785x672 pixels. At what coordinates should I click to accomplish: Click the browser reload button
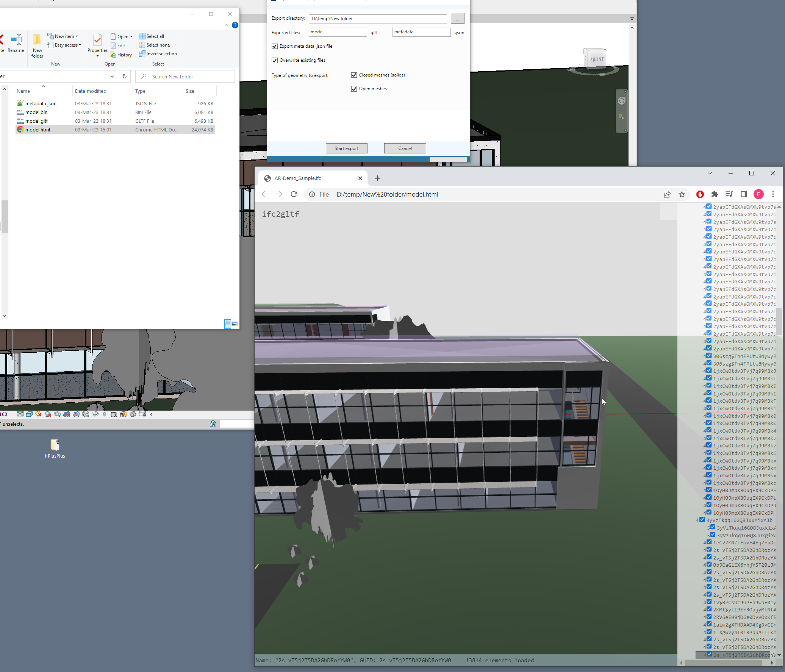tap(294, 194)
